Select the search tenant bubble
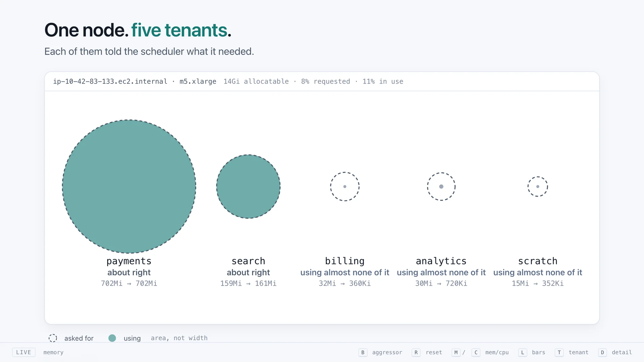 pyautogui.click(x=248, y=186)
